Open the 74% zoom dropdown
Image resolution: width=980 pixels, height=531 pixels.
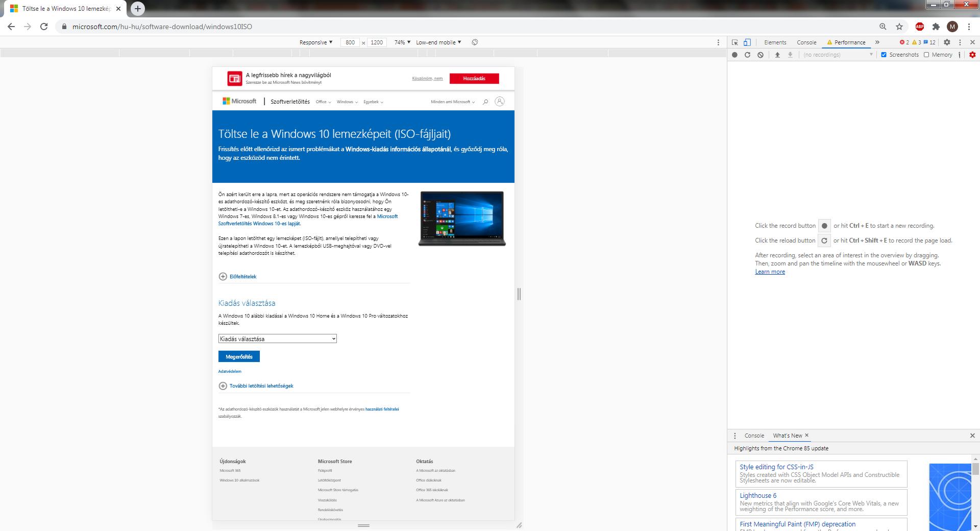point(402,42)
